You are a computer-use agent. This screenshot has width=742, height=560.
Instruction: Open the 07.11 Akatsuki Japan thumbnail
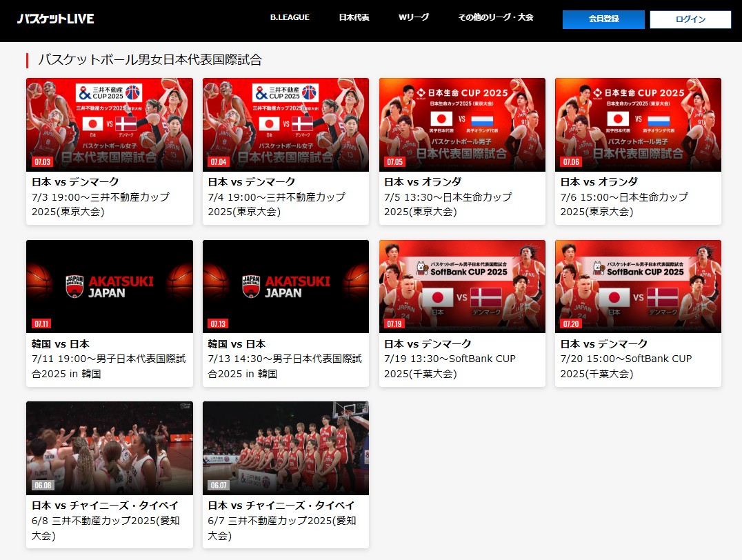(110, 286)
